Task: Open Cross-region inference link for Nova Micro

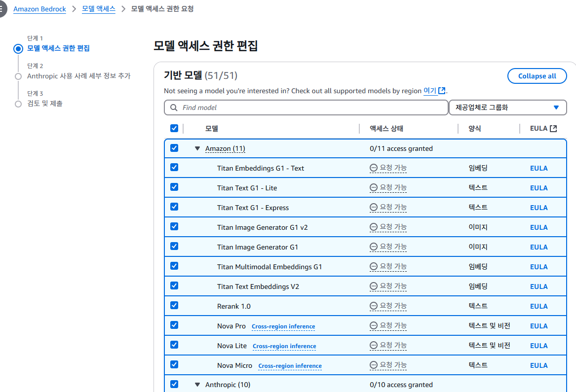Action: [x=290, y=366]
